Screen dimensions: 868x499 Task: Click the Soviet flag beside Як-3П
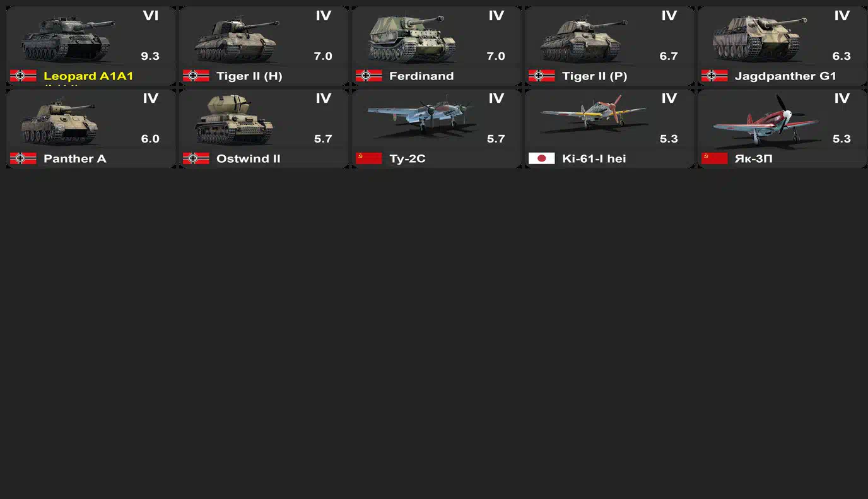714,158
